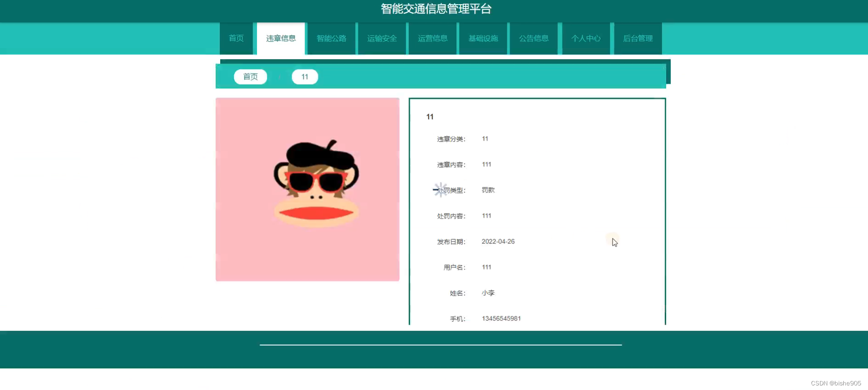
Task: Click the 处罚内容 label
Action: coord(451,216)
